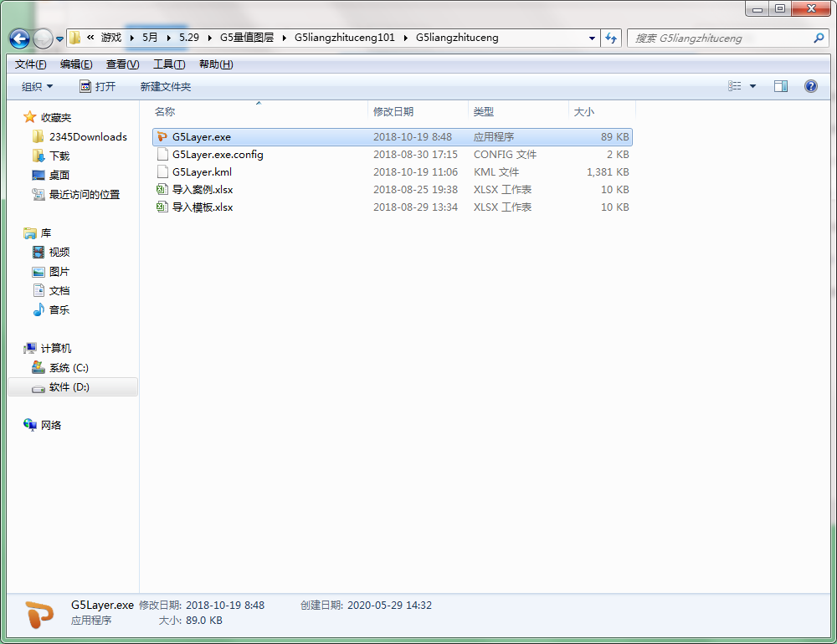Click the refresh button beside address bar
The height and width of the screenshot is (644, 837).
click(611, 38)
